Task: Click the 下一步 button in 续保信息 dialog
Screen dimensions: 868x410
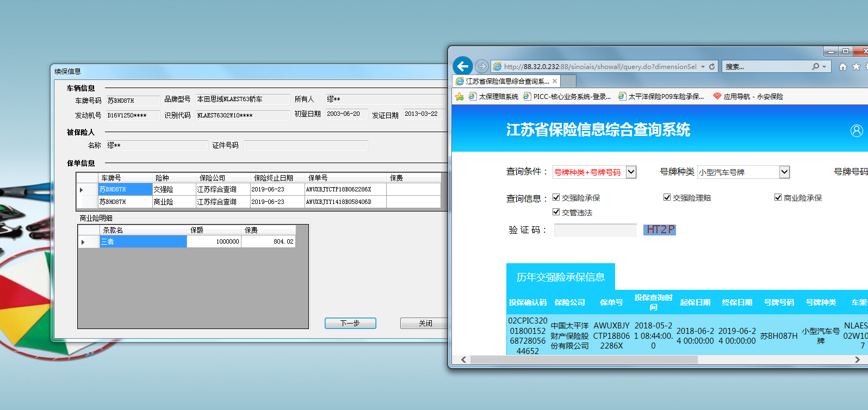Action: click(x=350, y=323)
